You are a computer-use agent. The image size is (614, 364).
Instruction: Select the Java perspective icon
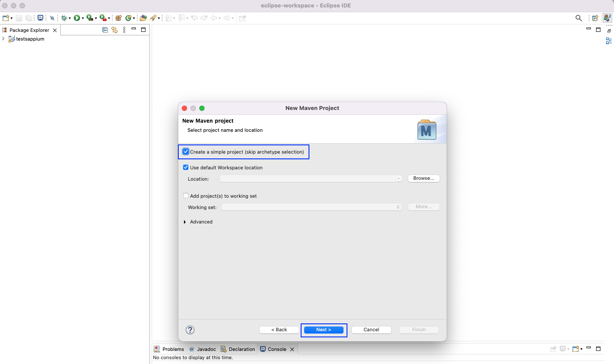(x=607, y=18)
